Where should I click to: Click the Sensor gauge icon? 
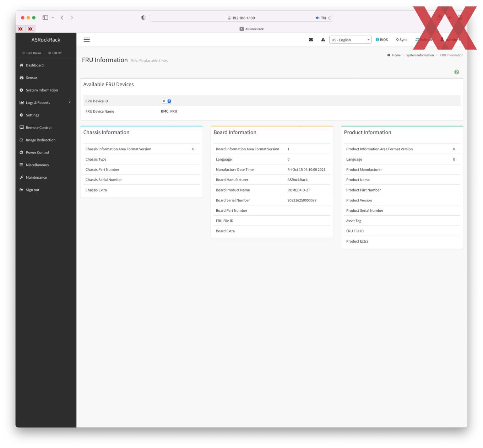[21, 77]
